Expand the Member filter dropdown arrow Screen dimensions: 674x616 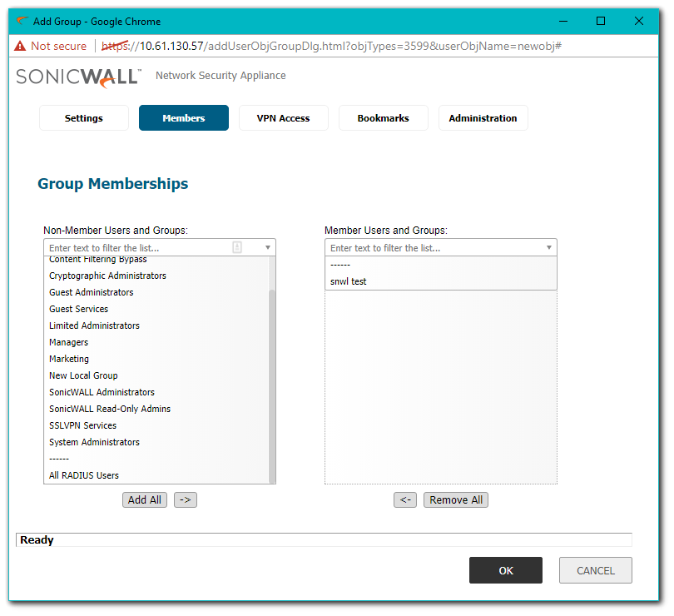coord(549,247)
